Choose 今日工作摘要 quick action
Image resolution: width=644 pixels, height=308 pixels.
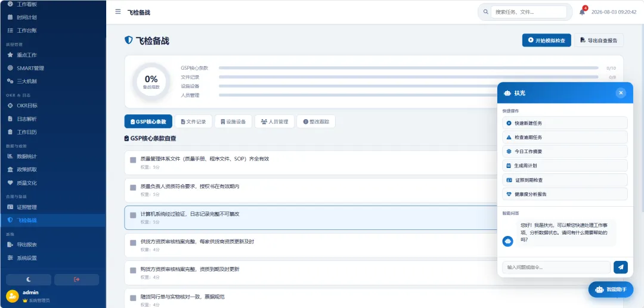[x=565, y=151]
